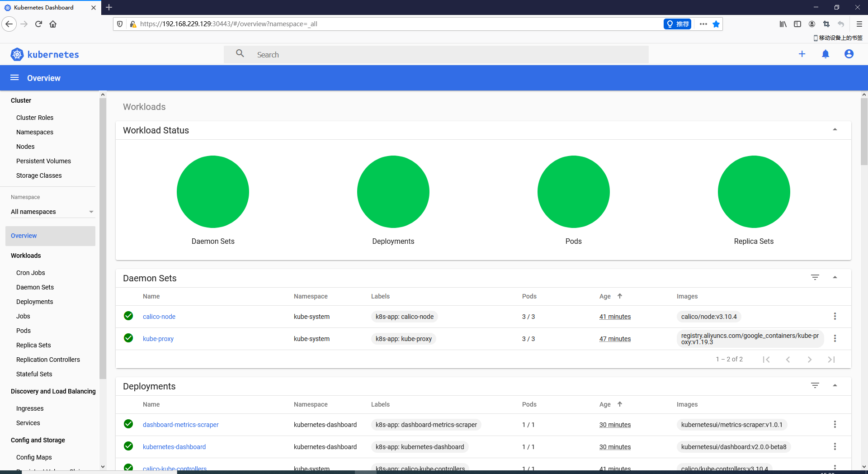
Task: Open Stateful Sets in sidebar
Action: pyautogui.click(x=34, y=374)
